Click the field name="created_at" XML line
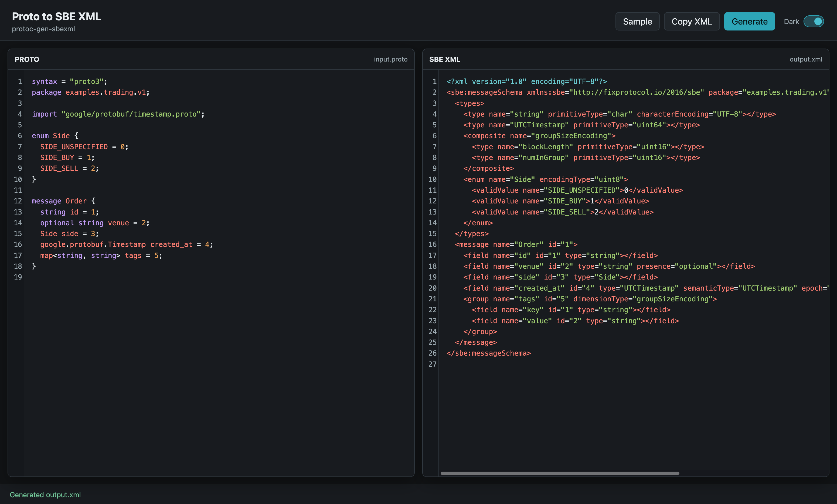 646,288
